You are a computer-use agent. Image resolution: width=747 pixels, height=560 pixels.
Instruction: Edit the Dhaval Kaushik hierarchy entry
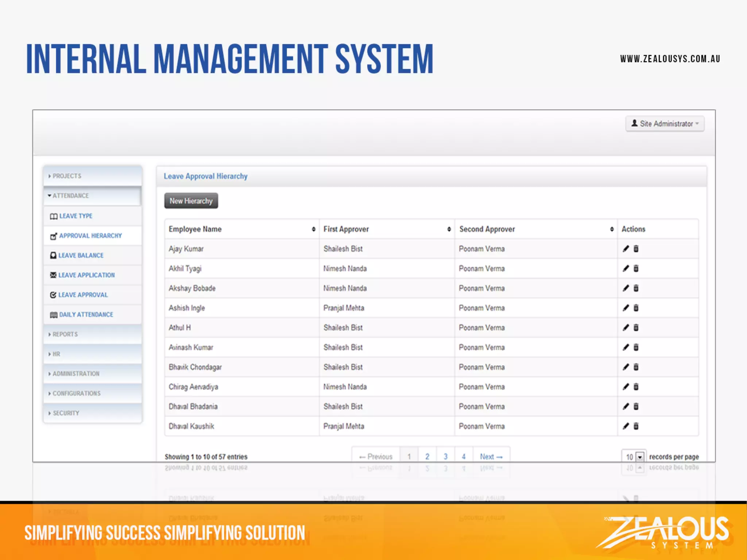point(626,426)
